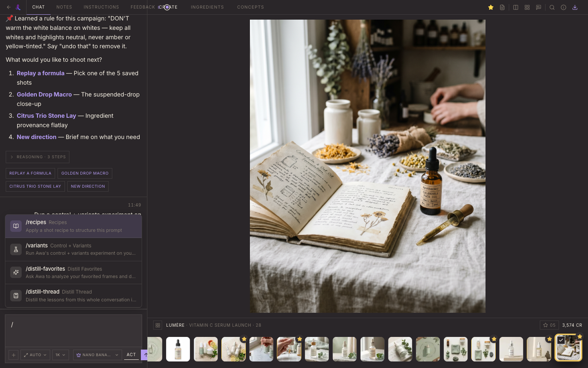This screenshot has width=588, height=368.
Task: Expand the Reasoning · 3 steps section
Action: tap(38, 157)
